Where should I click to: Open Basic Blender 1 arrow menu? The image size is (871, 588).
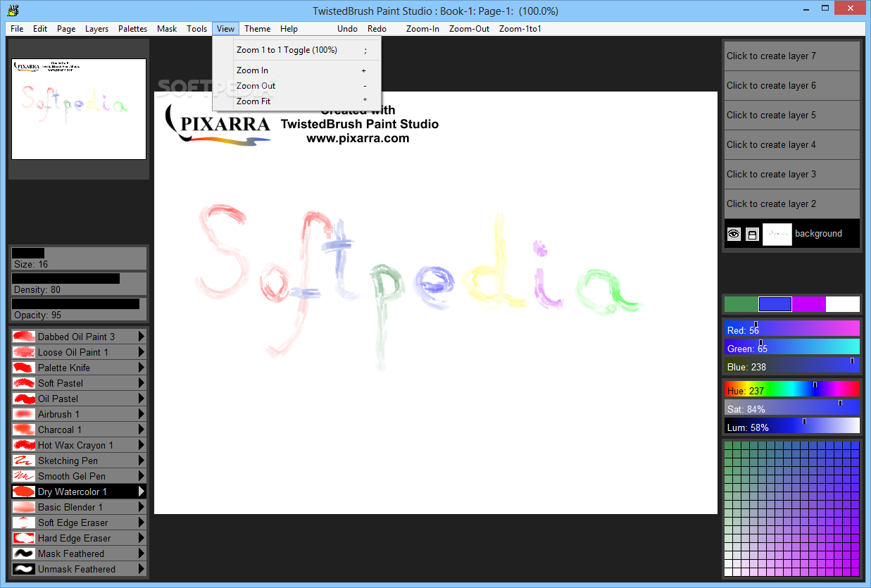[142, 507]
